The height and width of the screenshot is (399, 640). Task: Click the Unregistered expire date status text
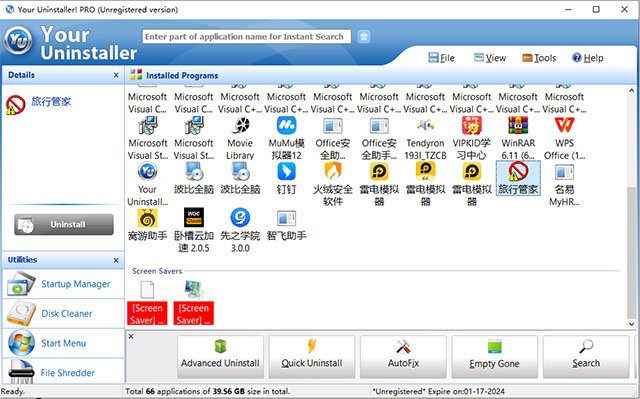(438, 391)
